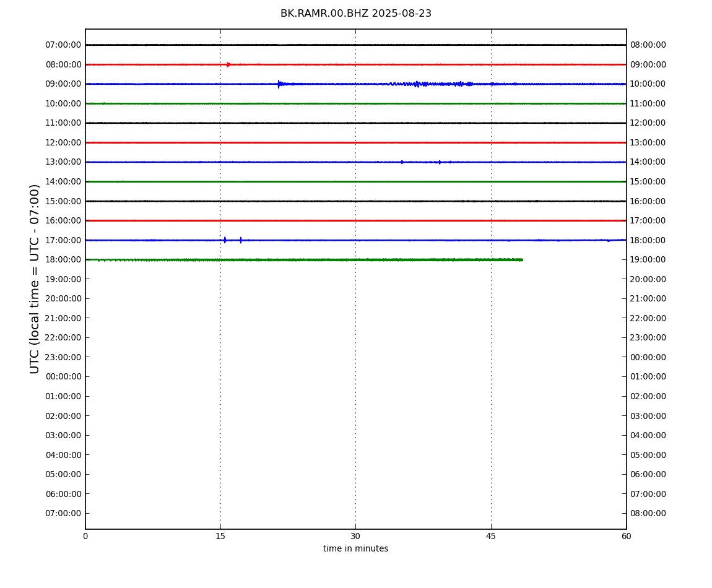The image size is (712, 588).
Task: Select the left-axis label 12:00:00
Action: coord(64,142)
